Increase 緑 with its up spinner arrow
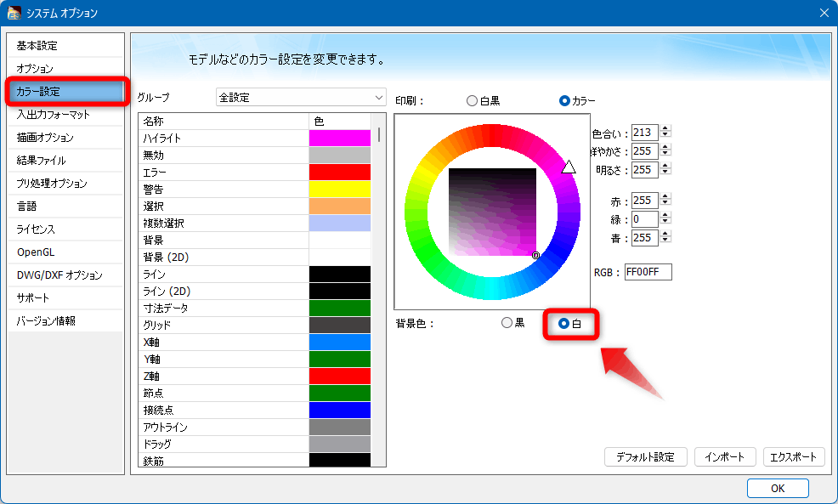838x504 pixels. point(665,215)
